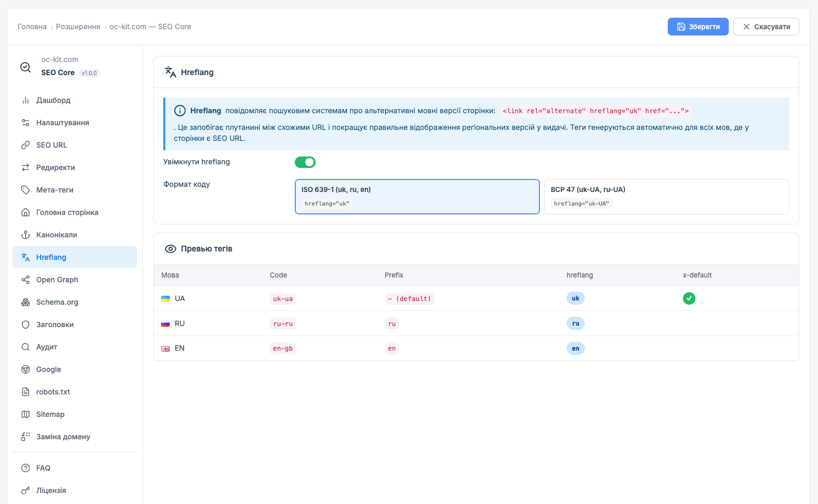Image resolution: width=818 pixels, height=504 pixels.
Task: Click the SEO URL link icon
Action: (26, 145)
